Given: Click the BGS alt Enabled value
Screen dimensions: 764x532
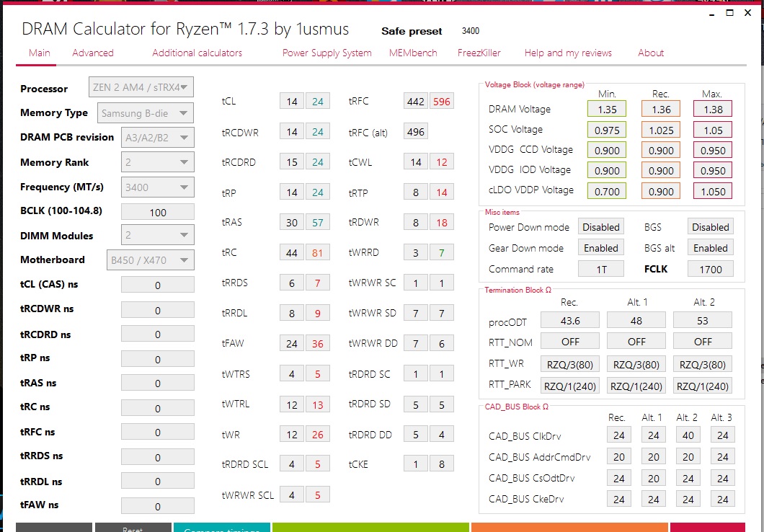Looking at the screenshot, I should pos(711,248).
